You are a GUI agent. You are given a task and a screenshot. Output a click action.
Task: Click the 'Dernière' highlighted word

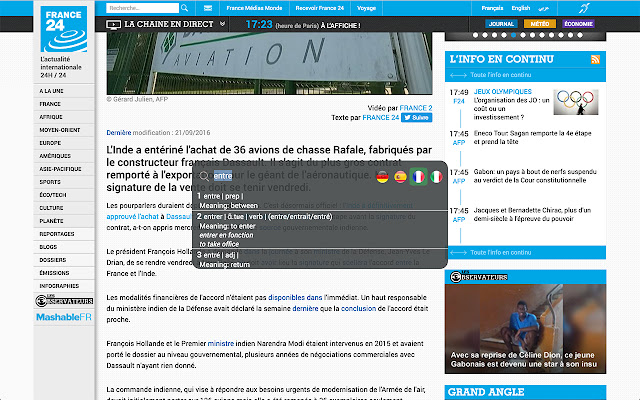[x=119, y=133]
